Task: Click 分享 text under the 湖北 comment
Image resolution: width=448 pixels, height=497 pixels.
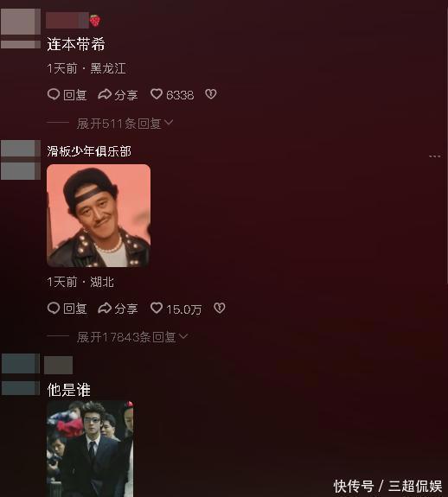Action: point(126,309)
